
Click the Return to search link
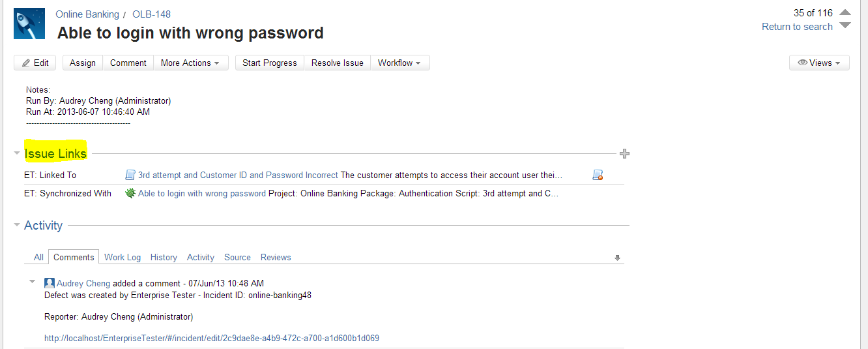click(x=797, y=27)
